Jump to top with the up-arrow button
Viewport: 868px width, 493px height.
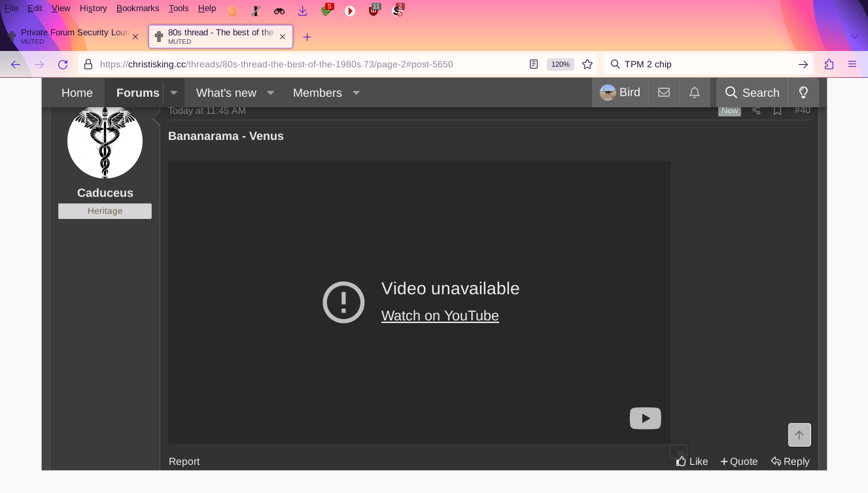799,435
